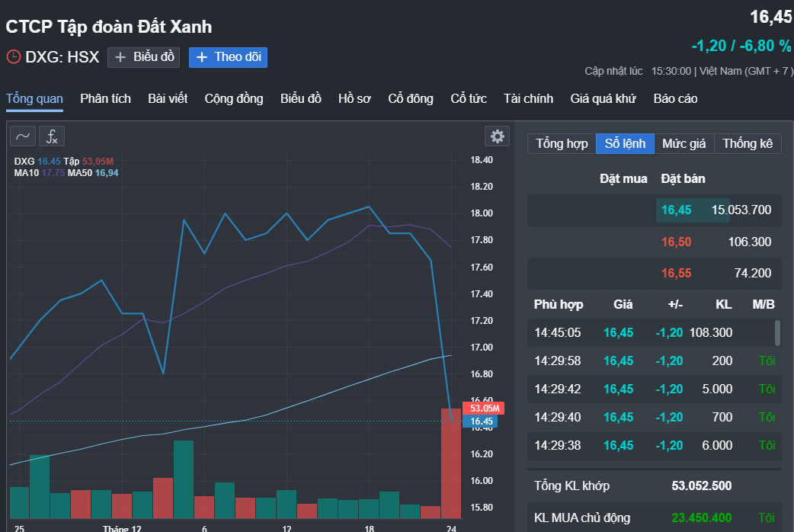This screenshot has height=532, width=794.
Task: Open the fx indicators function icon
Action: tap(52, 136)
